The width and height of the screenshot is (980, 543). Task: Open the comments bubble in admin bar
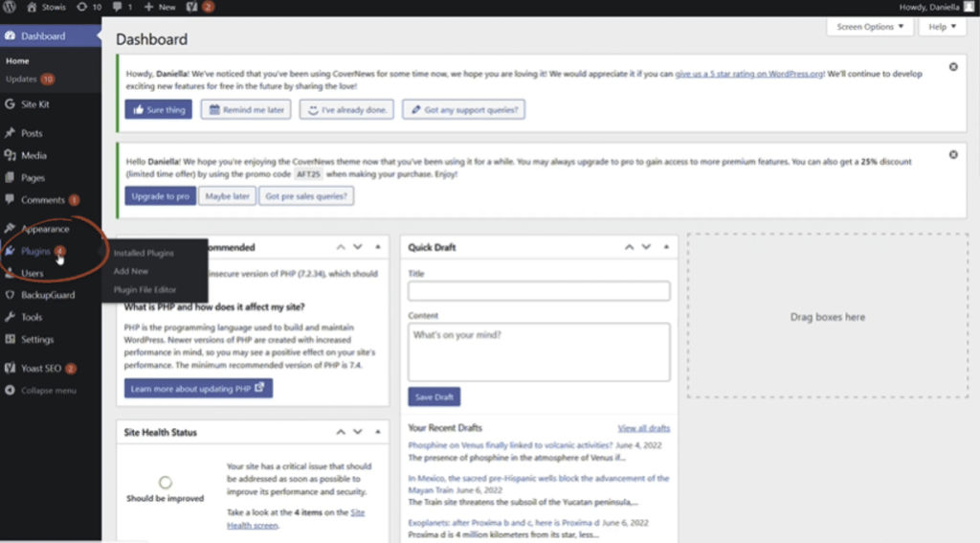coord(122,7)
